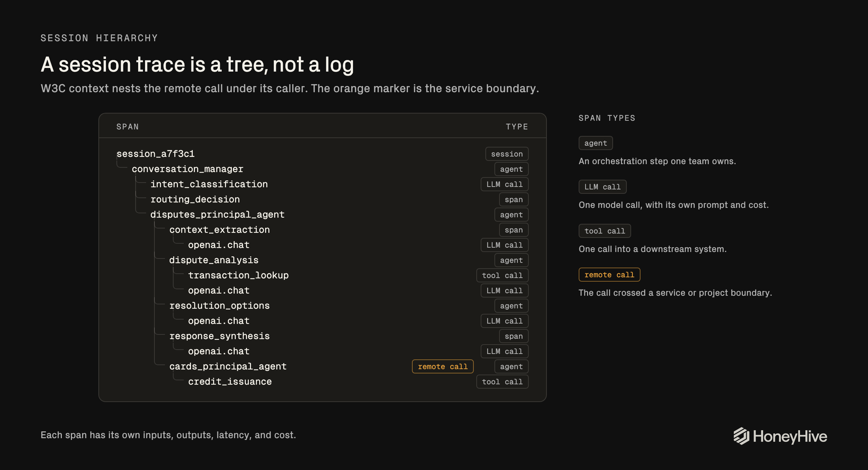Click 'One call into a downstream system.'

(652, 249)
